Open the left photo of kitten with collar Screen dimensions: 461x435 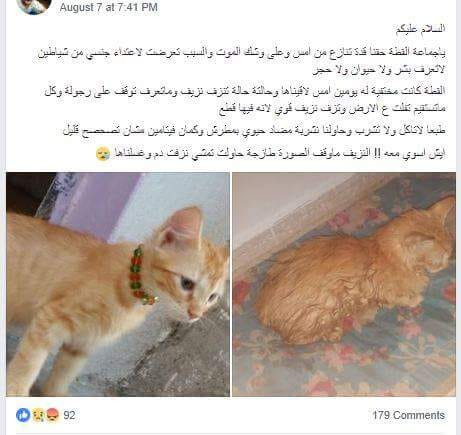[118, 284]
